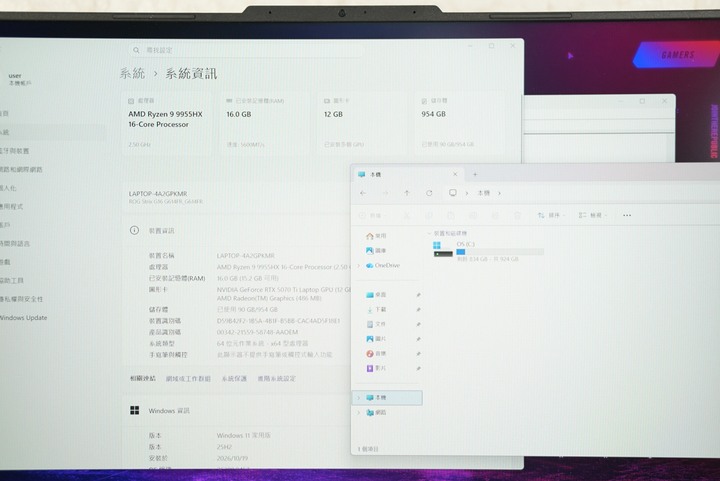This screenshot has width=720, height=481.
Task: Select the OS (C:) drive icon
Action: point(443,249)
